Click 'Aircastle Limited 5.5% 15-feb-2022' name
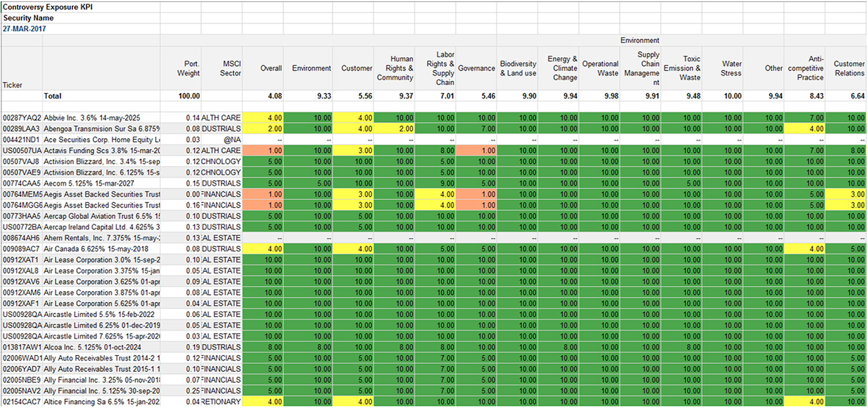868x410 pixels. point(100,314)
